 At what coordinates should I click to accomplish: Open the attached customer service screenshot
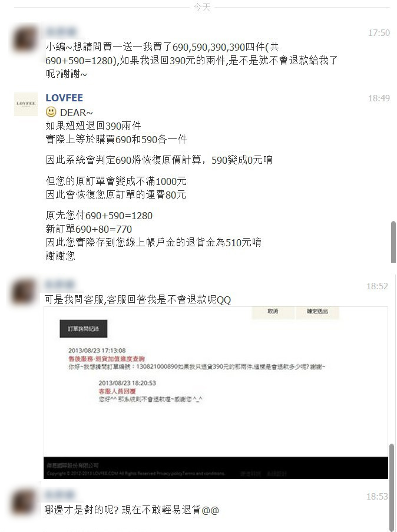[x=216, y=393]
